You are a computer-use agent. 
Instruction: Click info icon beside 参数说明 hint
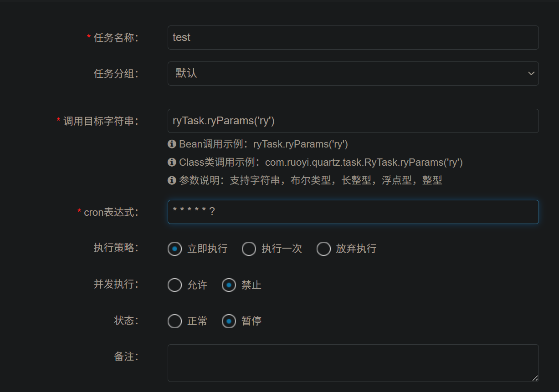tap(172, 180)
